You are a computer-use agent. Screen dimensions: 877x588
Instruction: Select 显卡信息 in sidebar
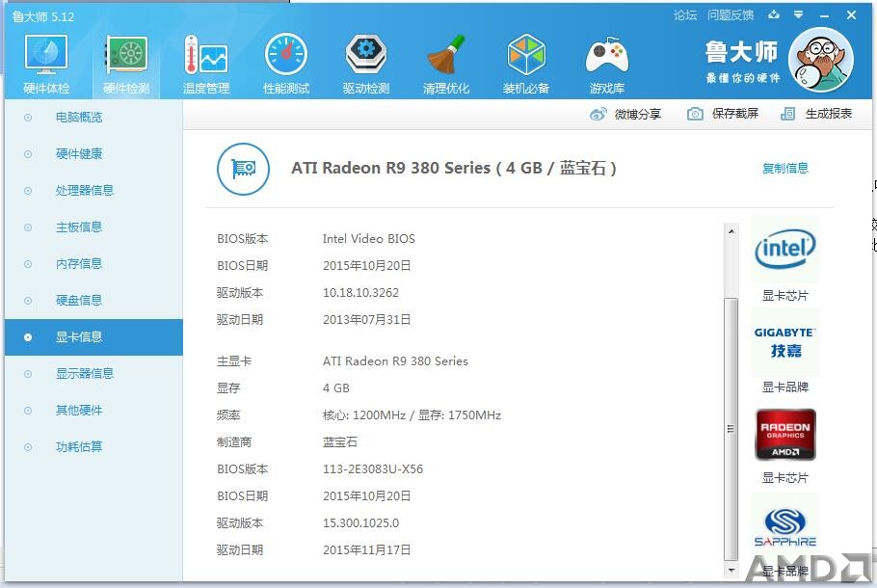click(93, 337)
